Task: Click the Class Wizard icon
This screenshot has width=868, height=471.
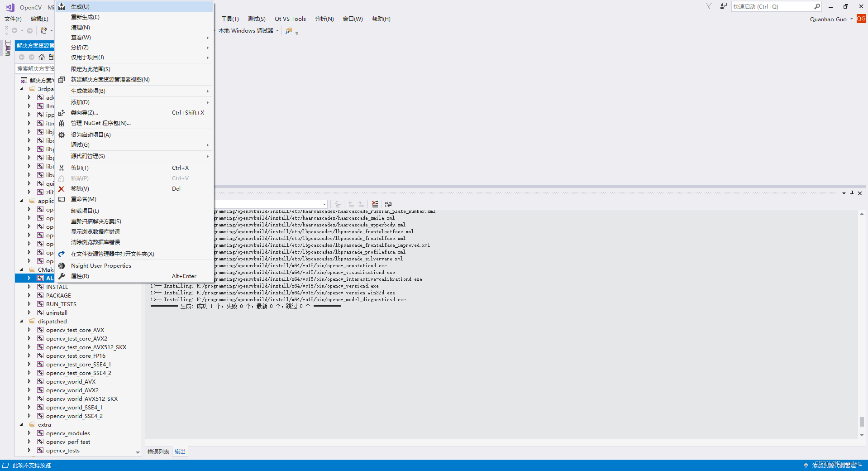Action: (62, 113)
